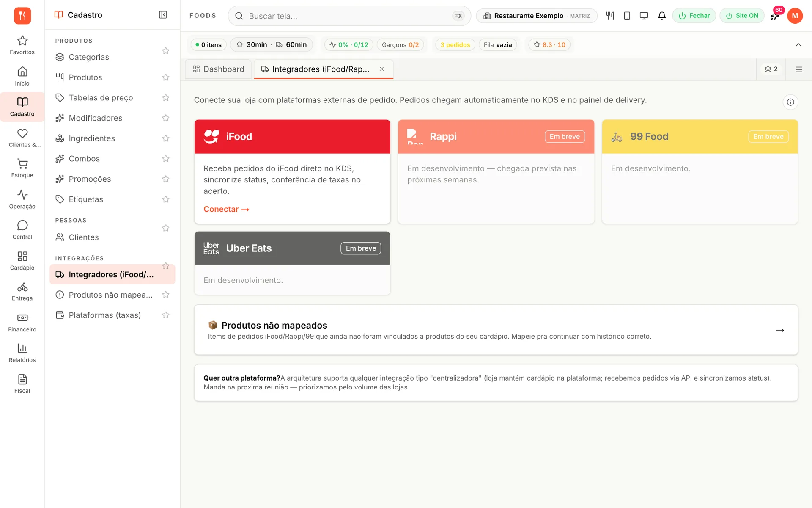This screenshot has width=812, height=508.
Task: Click the fork-and-knife icon in top bar
Action: (610, 16)
